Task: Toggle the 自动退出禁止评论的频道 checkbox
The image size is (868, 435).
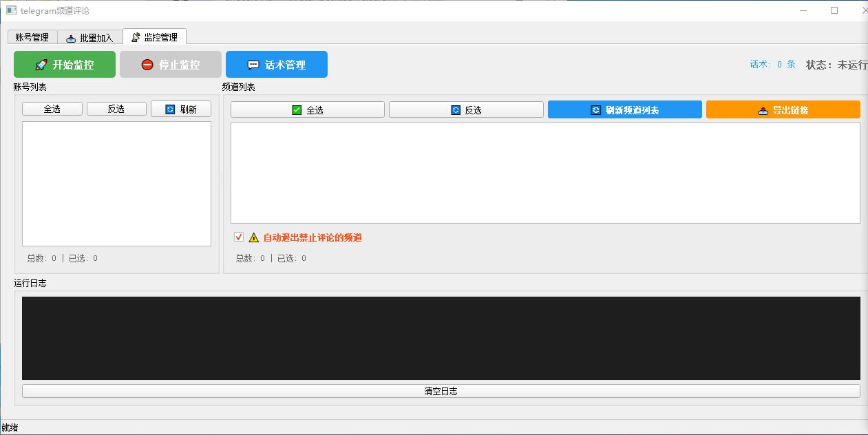Action: click(x=239, y=237)
